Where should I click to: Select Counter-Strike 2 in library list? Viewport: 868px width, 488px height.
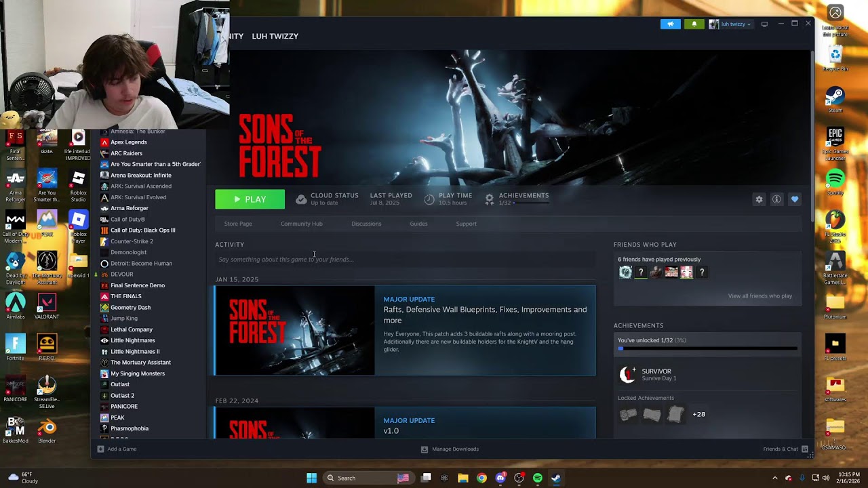pos(132,241)
